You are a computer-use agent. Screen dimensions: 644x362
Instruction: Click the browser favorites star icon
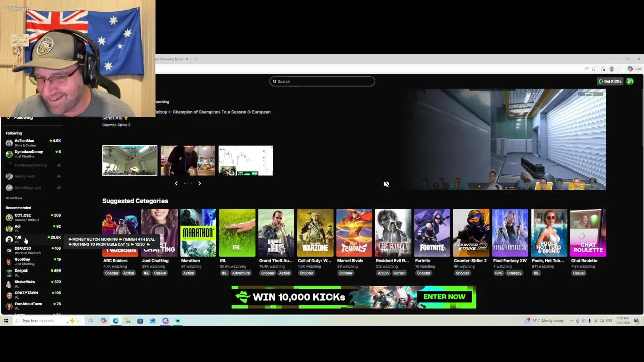[594, 69]
